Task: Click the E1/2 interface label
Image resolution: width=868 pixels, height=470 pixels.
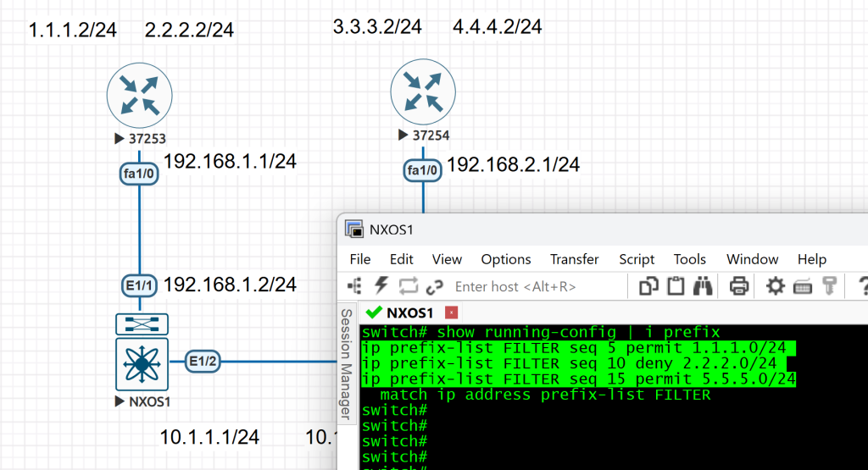Action: 203,362
